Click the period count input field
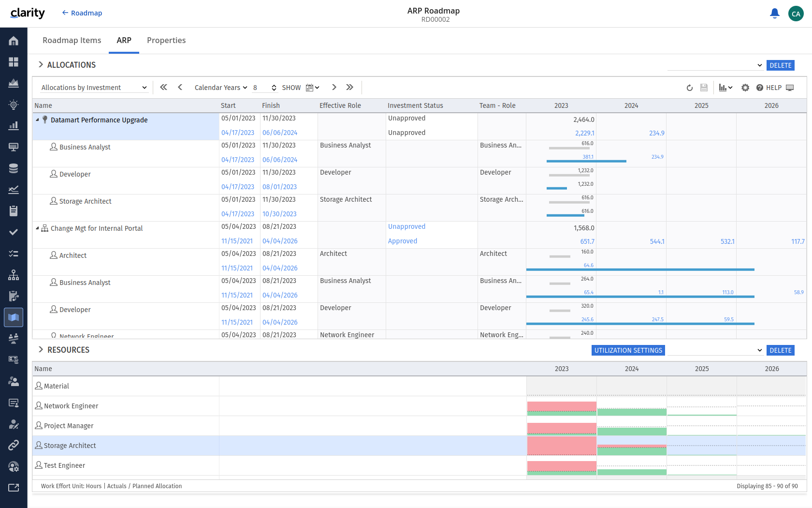Image resolution: width=812 pixels, height=508 pixels. 261,88
